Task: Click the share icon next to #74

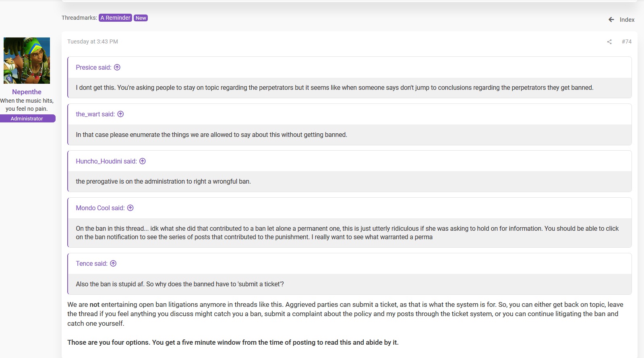Action: (x=609, y=42)
